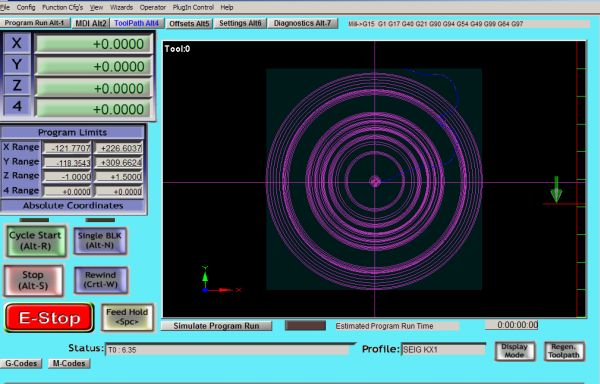The height and width of the screenshot is (384, 600).
Task: Click Regen. Toolpath button
Action: tap(564, 351)
